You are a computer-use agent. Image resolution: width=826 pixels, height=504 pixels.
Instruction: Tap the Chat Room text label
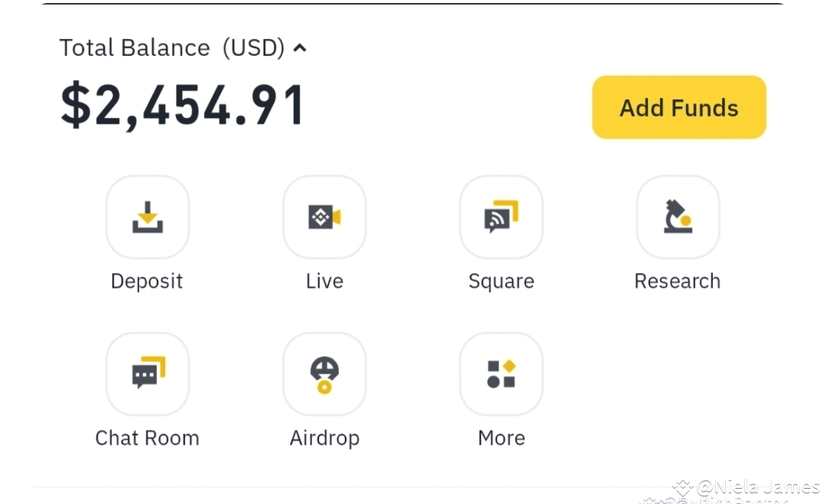[147, 438]
